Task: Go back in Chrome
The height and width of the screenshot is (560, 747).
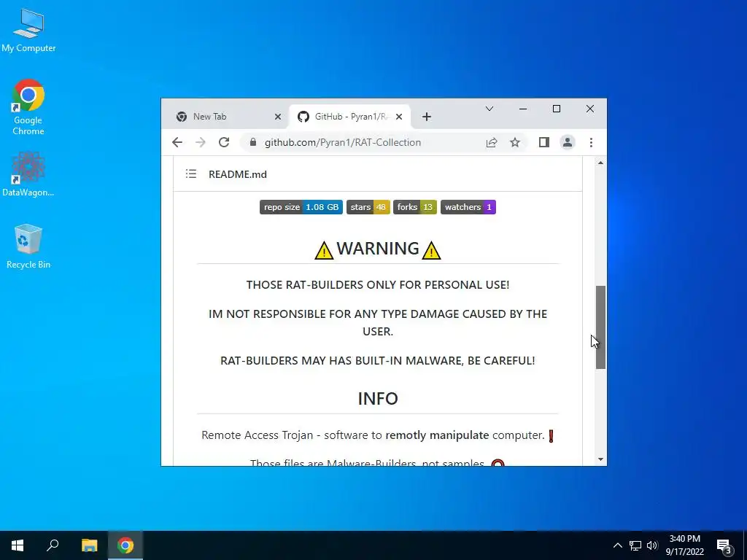Action: (177, 142)
